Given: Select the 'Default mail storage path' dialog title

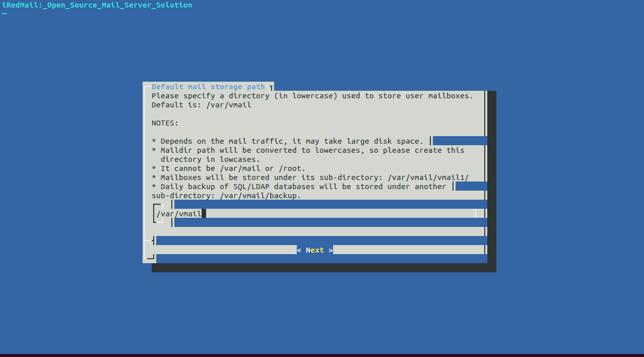Looking at the screenshot, I should coord(208,87).
